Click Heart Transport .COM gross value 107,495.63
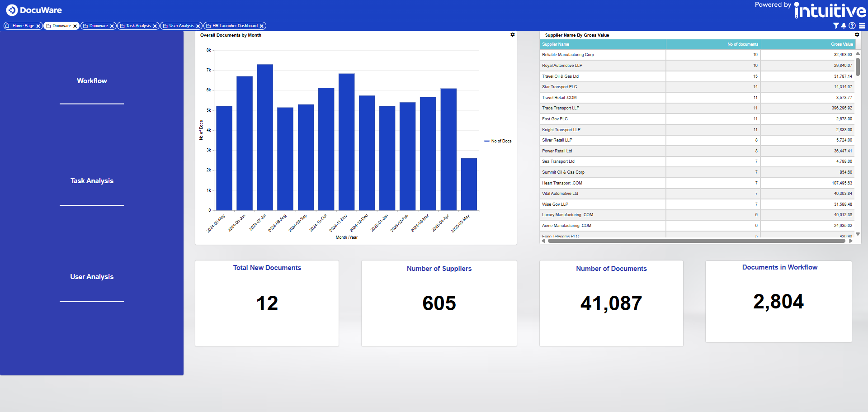The width and height of the screenshot is (868, 412). (x=842, y=183)
